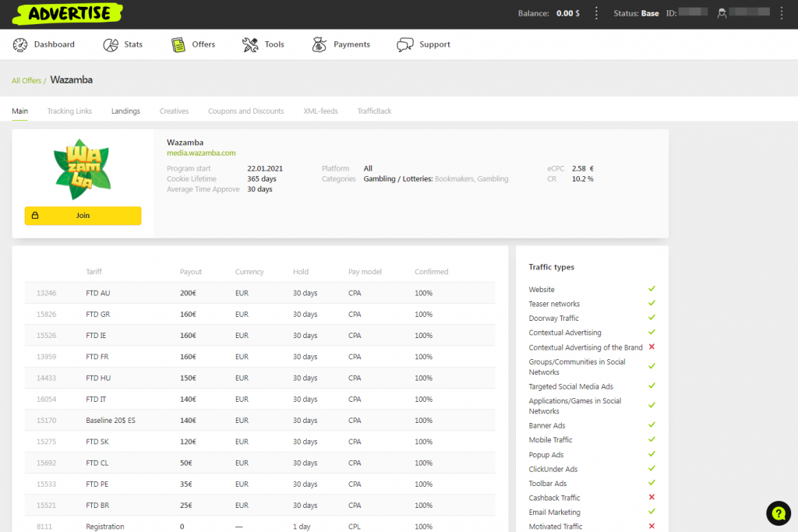
Task: Open Tools from the wrench icon
Action: pos(250,44)
